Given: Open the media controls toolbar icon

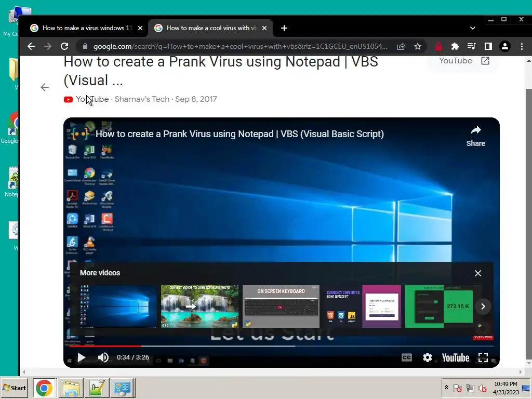Looking at the screenshot, I should pyautogui.click(x=471, y=46).
